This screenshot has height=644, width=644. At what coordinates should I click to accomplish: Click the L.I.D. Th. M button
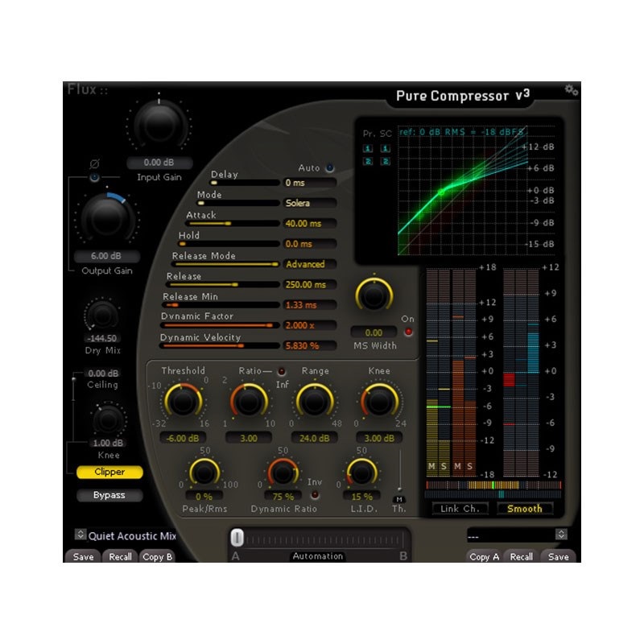[x=399, y=499]
